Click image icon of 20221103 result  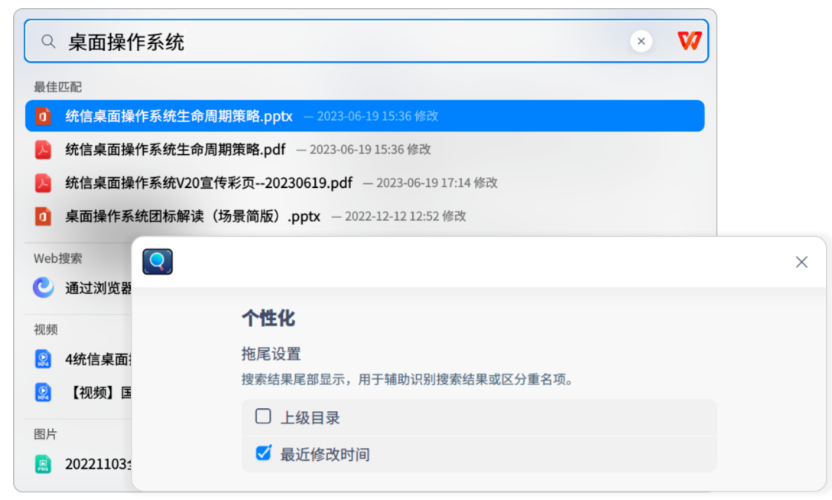click(43, 464)
